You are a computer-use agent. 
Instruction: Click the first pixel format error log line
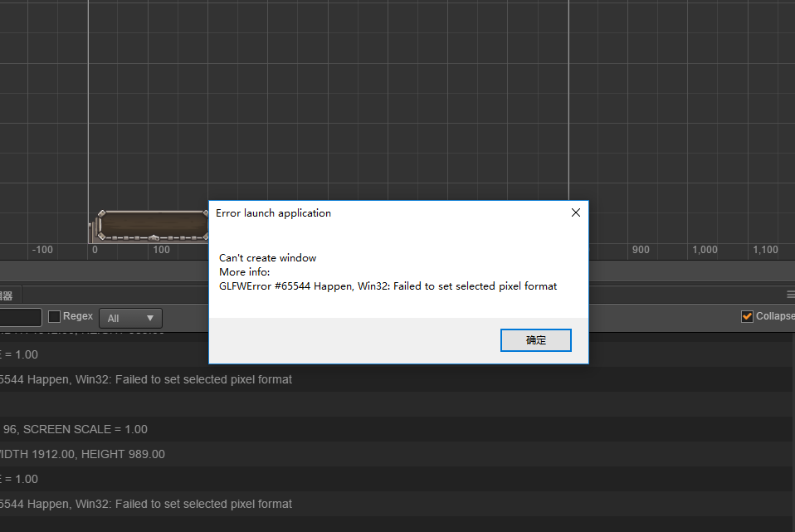(396, 379)
